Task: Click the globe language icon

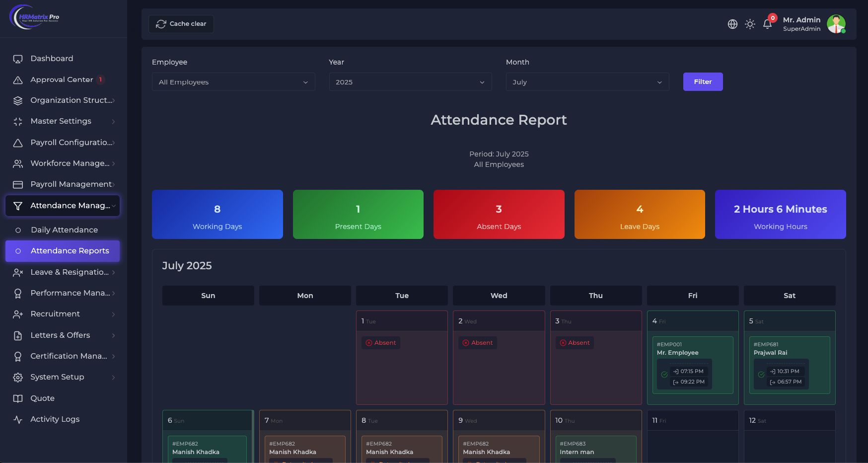Action: click(x=732, y=24)
